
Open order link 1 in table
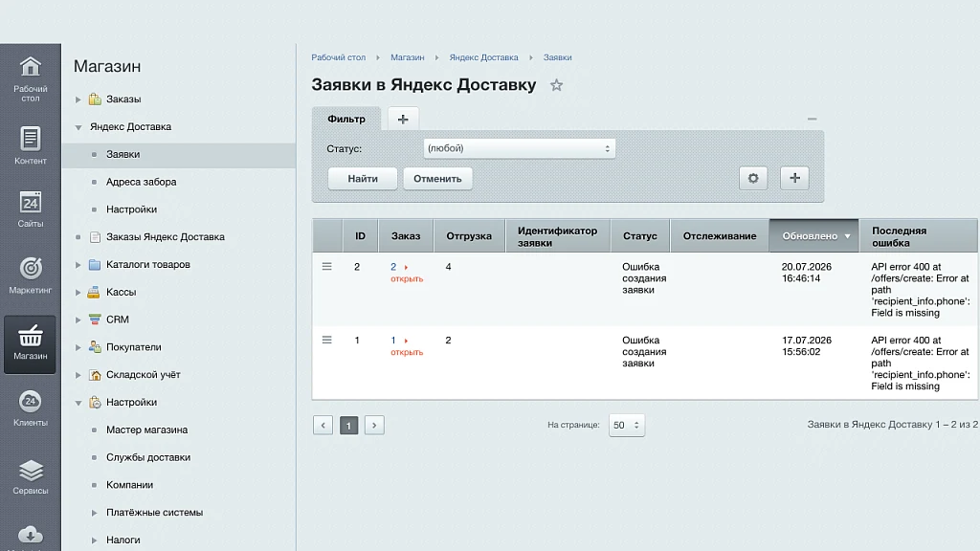point(393,341)
